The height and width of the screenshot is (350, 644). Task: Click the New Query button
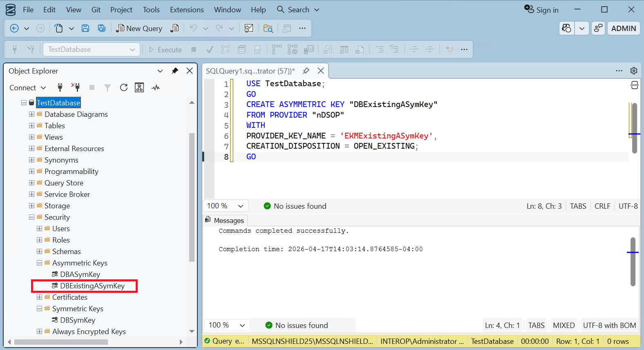(139, 28)
